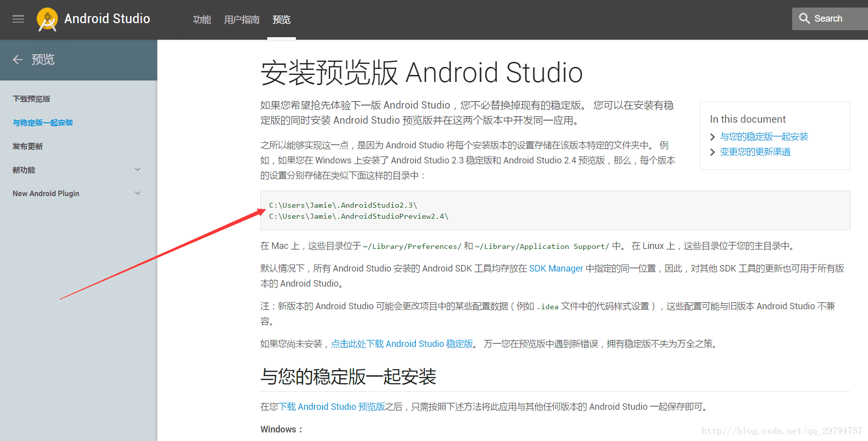Open the 功能 top navigation tab
The width and height of the screenshot is (868, 441).
(202, 20)
